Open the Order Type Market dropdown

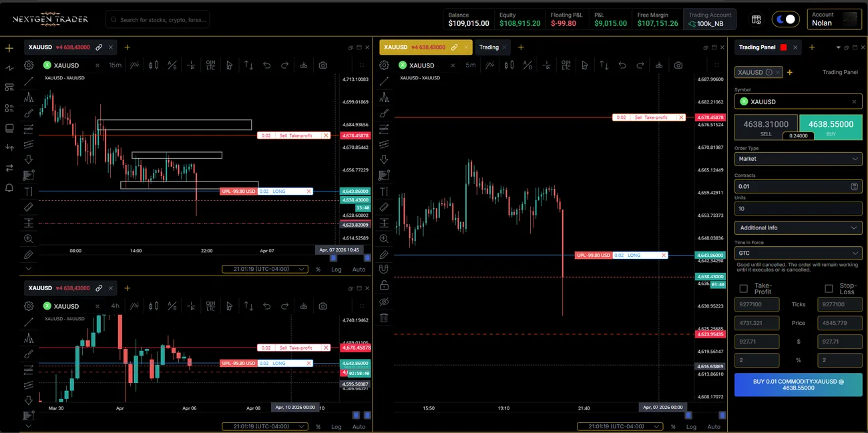point(798,159)
